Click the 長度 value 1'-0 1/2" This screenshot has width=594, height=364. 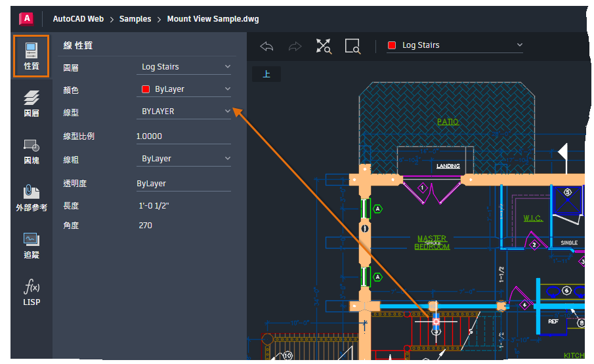pos(154,206)
